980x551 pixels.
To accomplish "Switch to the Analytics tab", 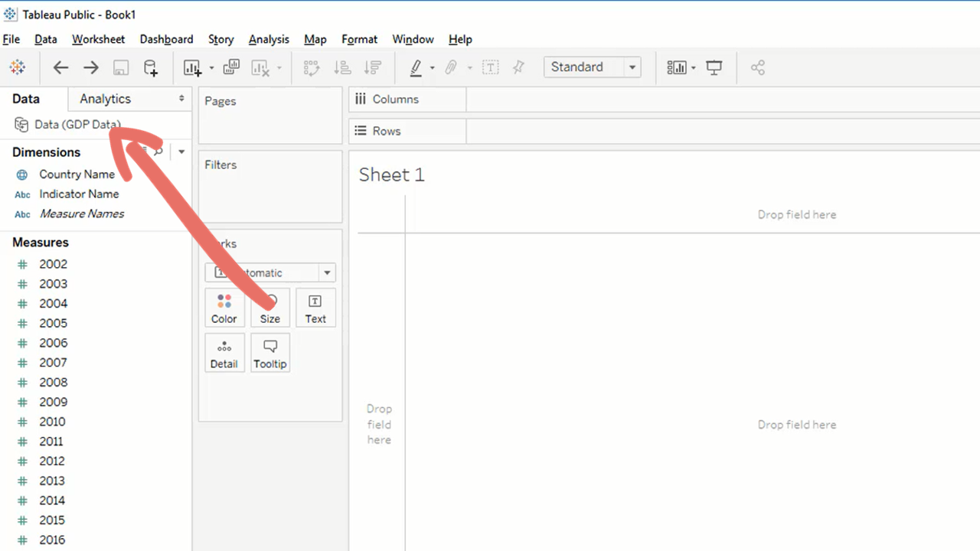I will 106,99.
